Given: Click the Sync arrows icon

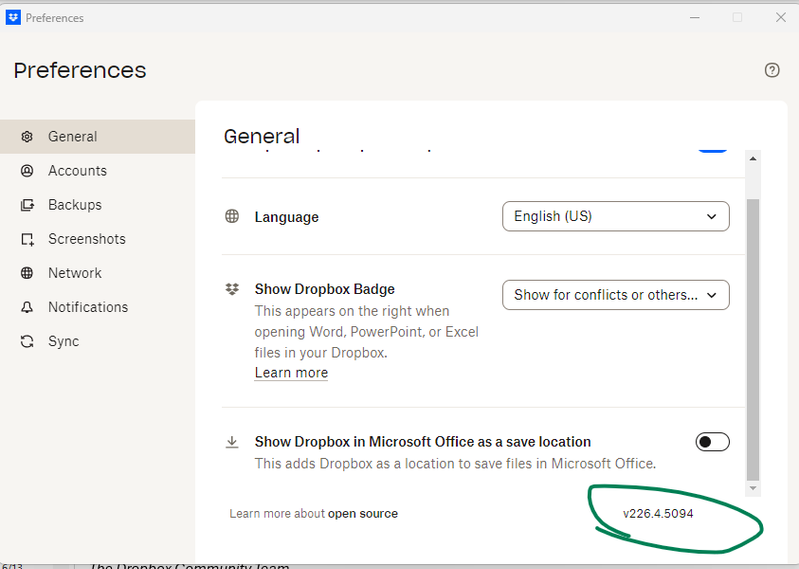Looking at the screenshot, I should pyautogui.click(x=27, y=341).
